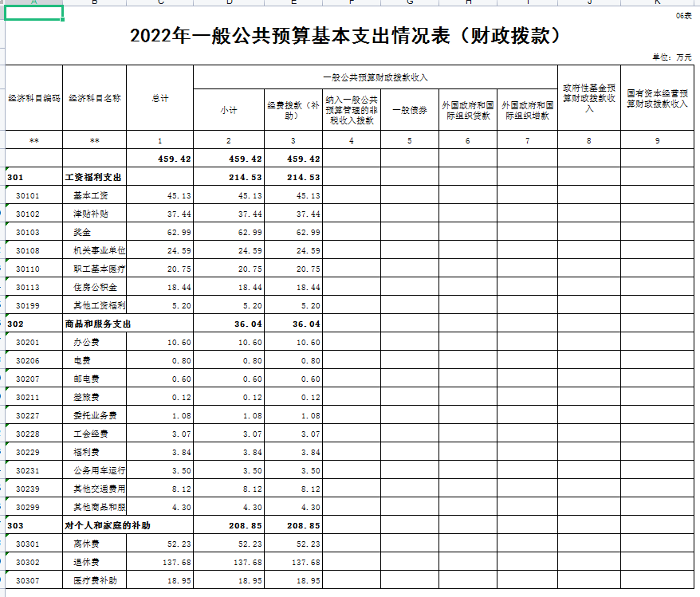
Task: Select the 政府性基金预算财政拨款收入 header
Action: tap(589, 98)
